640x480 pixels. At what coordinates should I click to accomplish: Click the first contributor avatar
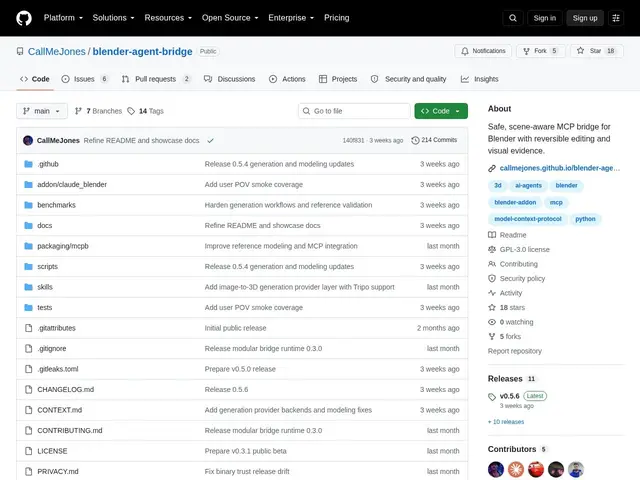[x=496, y=469]
